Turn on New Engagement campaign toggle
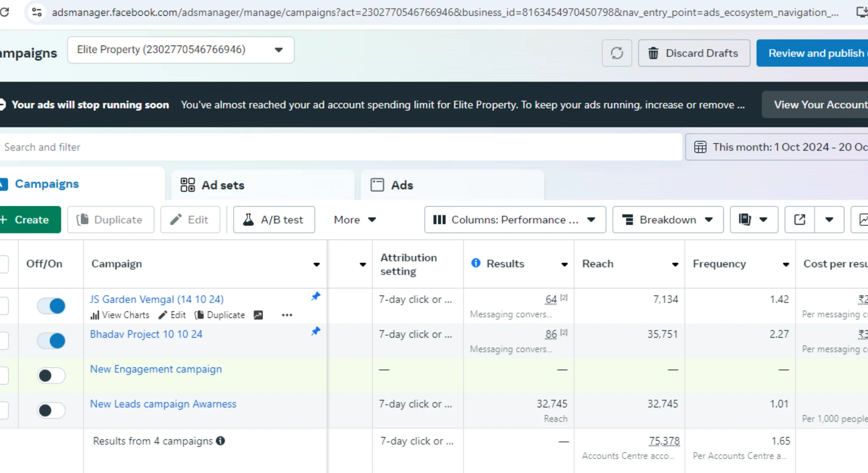Image resolution: width=868 pixels, height=473 pixels. (51, 375)
